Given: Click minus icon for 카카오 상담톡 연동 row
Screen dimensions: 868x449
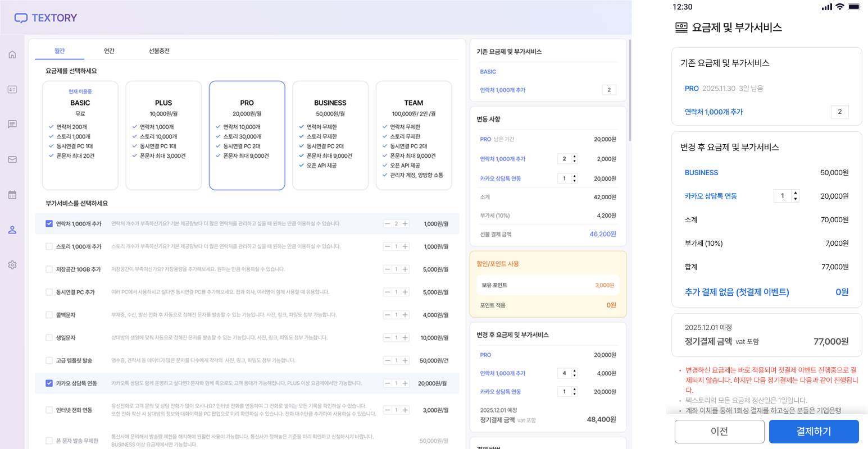Looking at the screenshot, I should coord(387,383).
